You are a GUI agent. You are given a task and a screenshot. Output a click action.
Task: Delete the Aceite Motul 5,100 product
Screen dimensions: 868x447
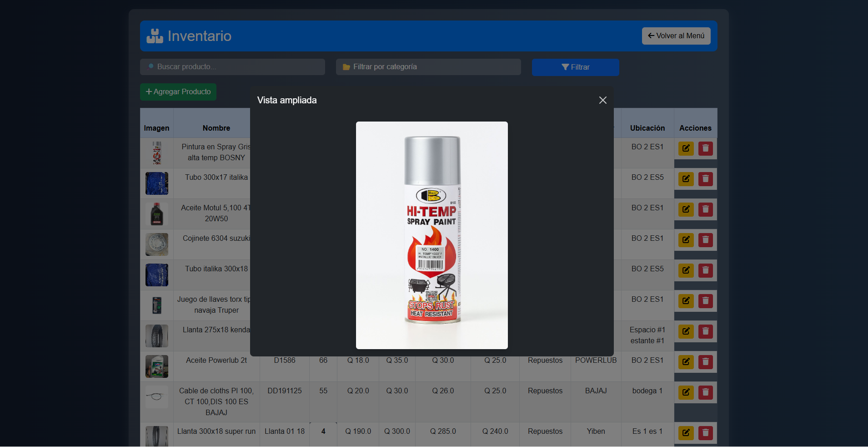706,209
